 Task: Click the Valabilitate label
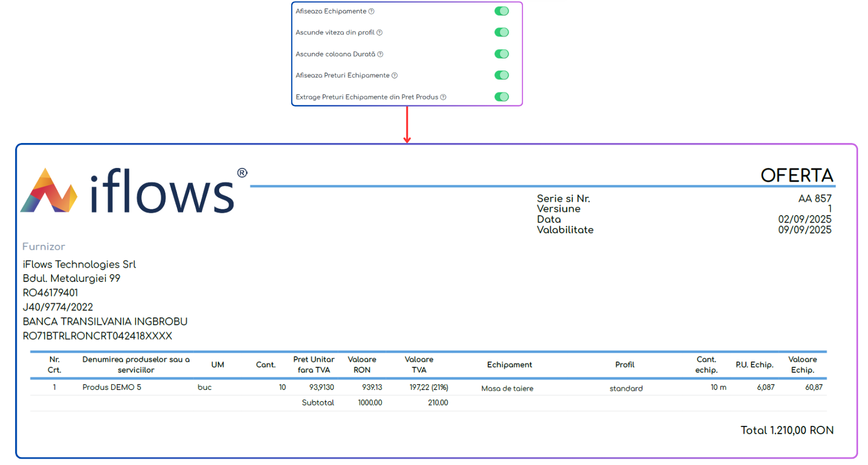point(565,230)
